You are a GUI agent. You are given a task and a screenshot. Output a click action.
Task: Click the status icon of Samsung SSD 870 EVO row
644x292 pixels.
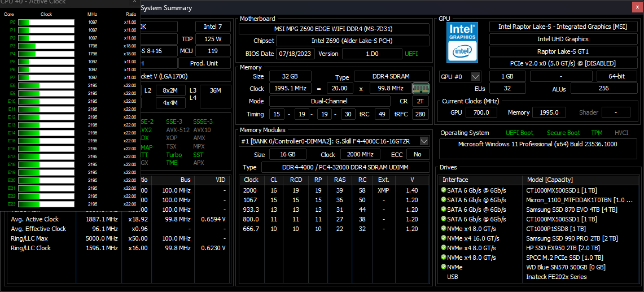point(444,210)
